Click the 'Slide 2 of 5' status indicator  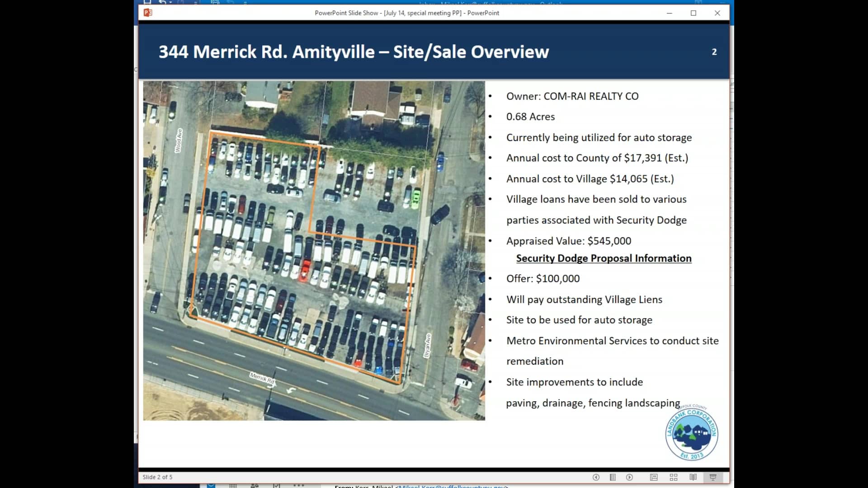click(x=157, y=477)
